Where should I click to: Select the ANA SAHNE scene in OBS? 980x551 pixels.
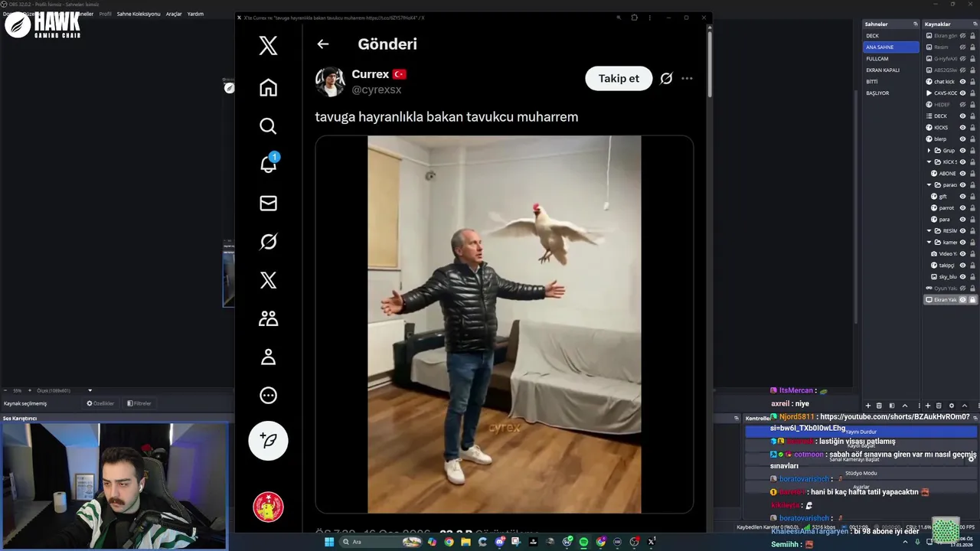(x=890, y=47)
